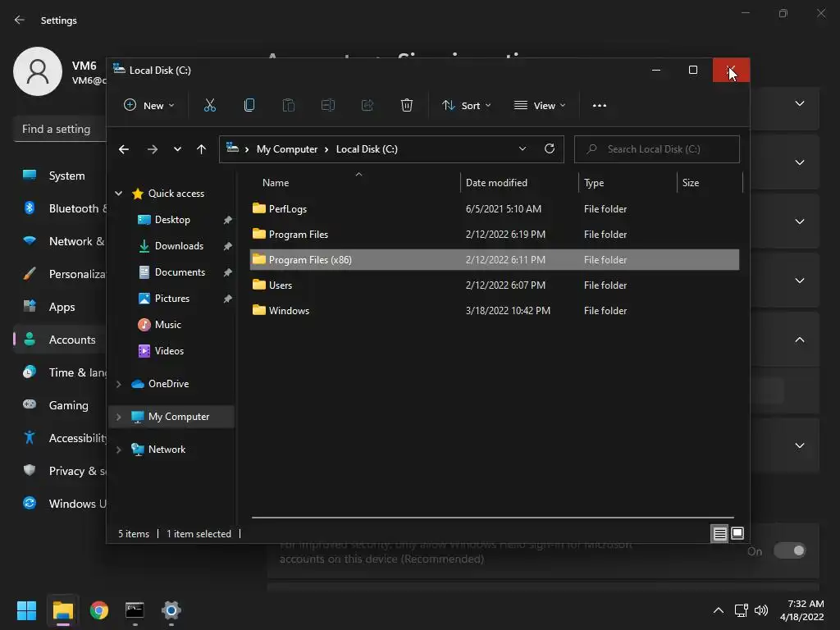840x630 pixels.
Task: Sort by the Type column header
Action: (x=628, y=183)
